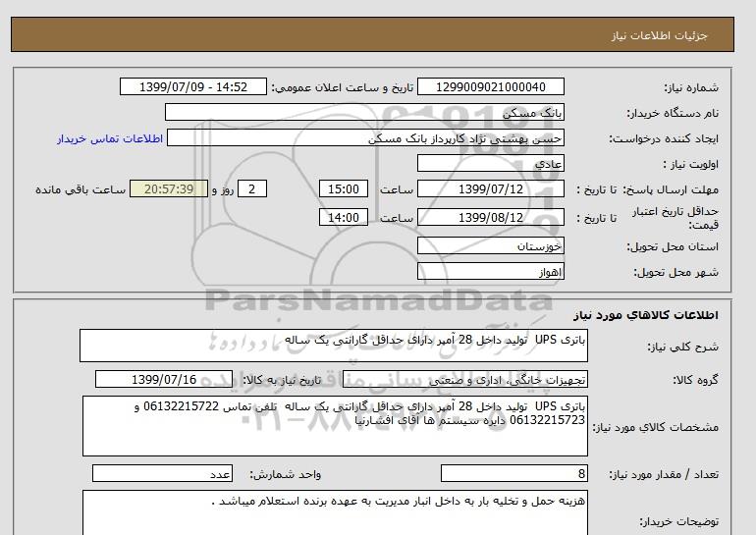
Task: Select the اولویت نیاز field showing عادی
Action: [x=492, y=164]
